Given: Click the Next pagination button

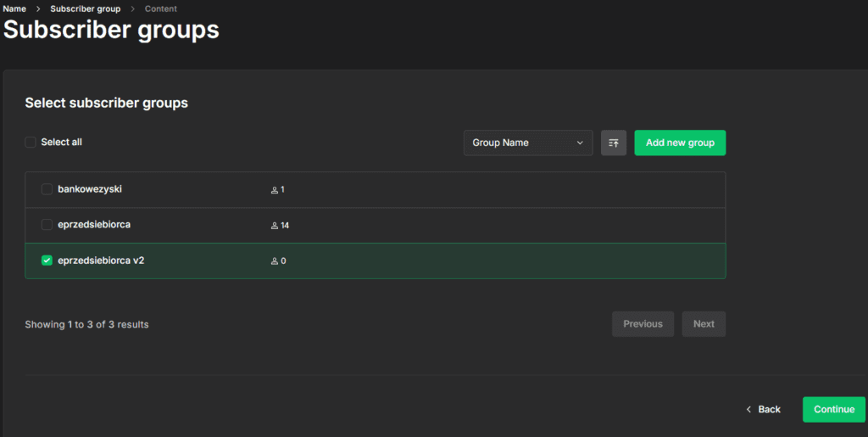Looking at the screenshot, I should tap(704, 324).
